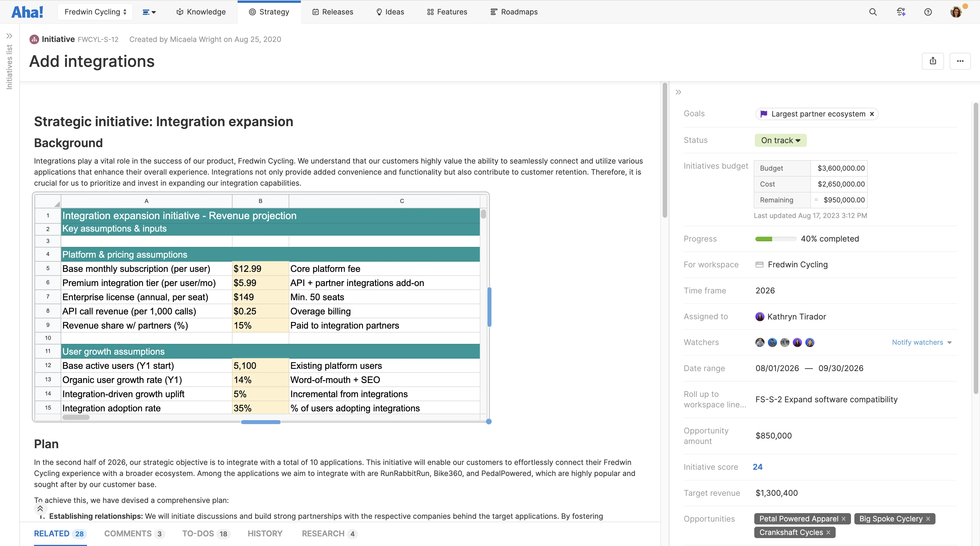Click the last watcher avatar
The height and width of the screenshot is (546, 980).
click(x=810, y=342)
